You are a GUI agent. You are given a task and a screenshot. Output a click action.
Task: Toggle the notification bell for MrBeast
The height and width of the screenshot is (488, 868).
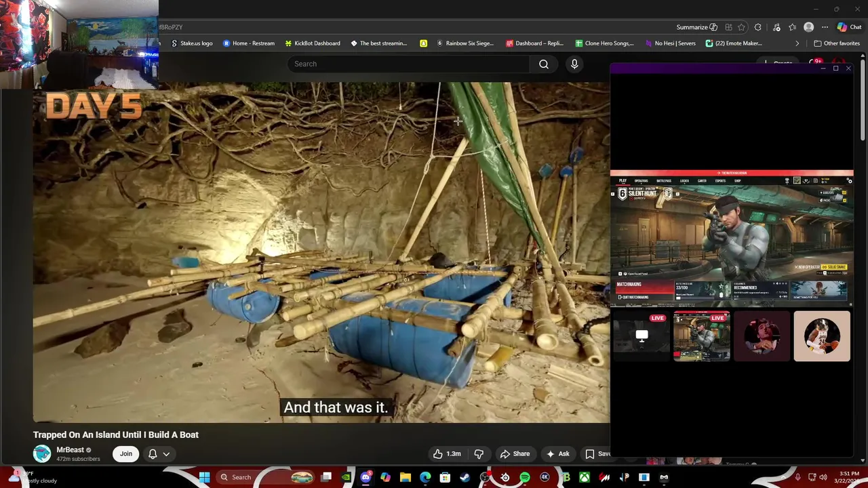153,454
